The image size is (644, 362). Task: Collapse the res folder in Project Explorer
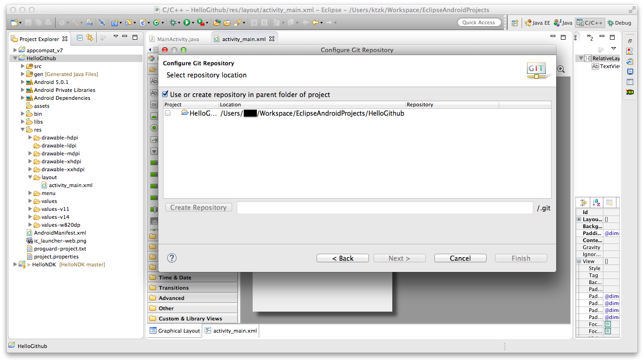point(22,130)
